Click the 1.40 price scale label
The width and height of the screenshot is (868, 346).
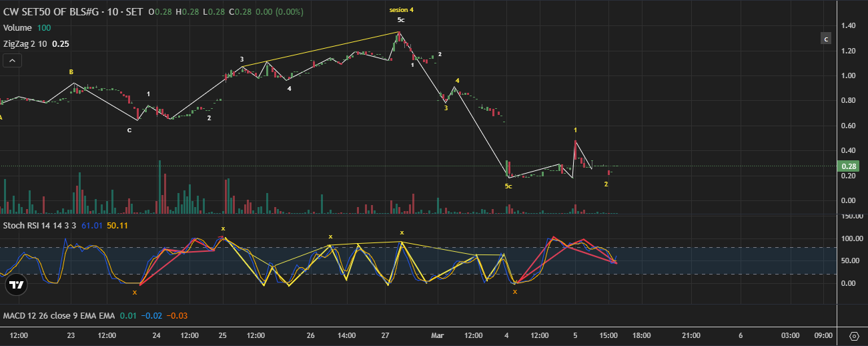(849, 25)
